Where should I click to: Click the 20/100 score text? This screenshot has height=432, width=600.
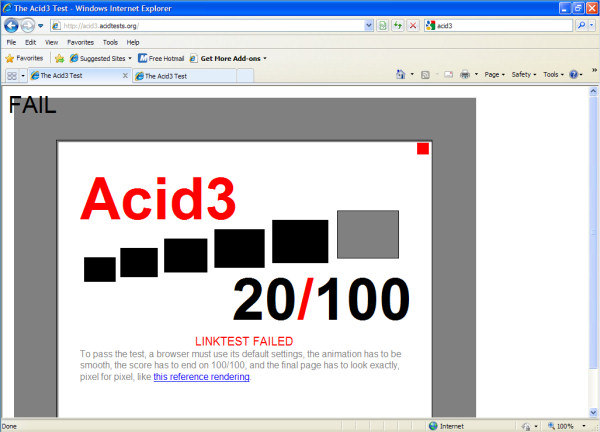point(321,299)
